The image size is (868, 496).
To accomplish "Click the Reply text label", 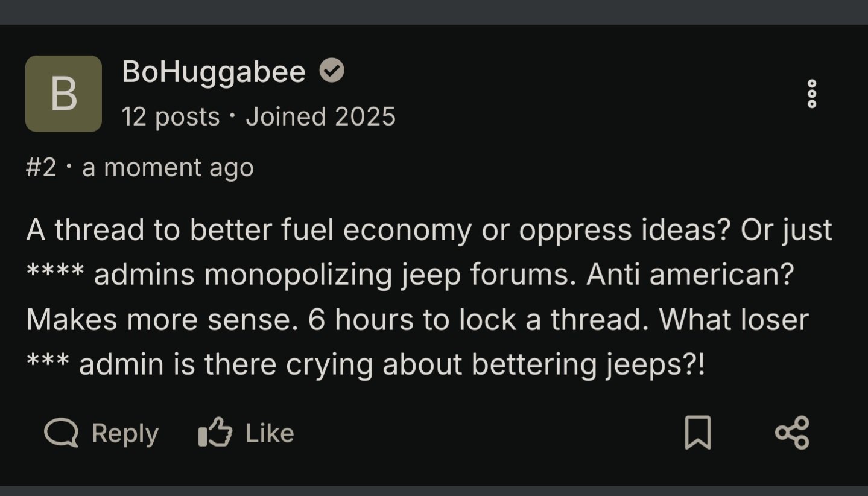I will [x=125, y=433].
